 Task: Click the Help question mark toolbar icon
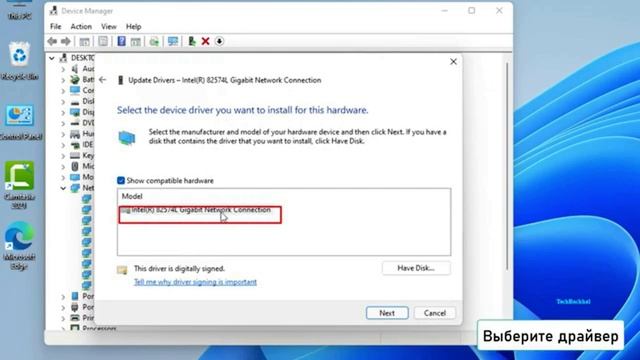point(121,41)
